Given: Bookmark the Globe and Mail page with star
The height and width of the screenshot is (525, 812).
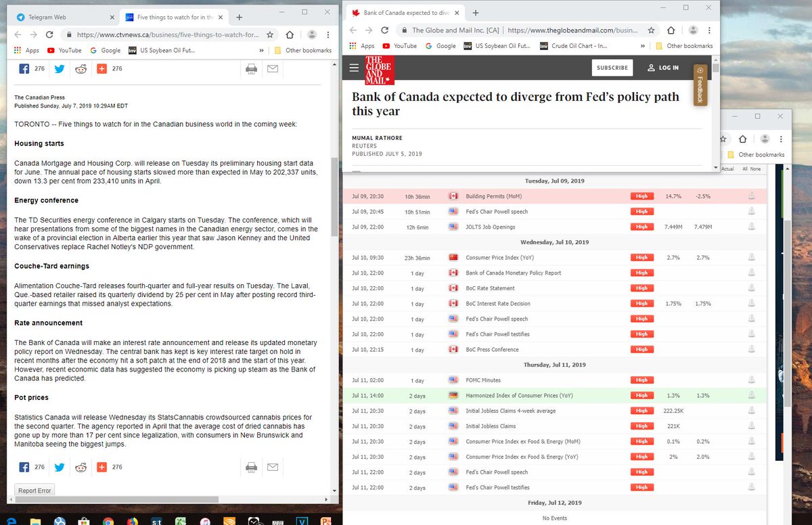Looking at the screenshot, I should 651,30.
